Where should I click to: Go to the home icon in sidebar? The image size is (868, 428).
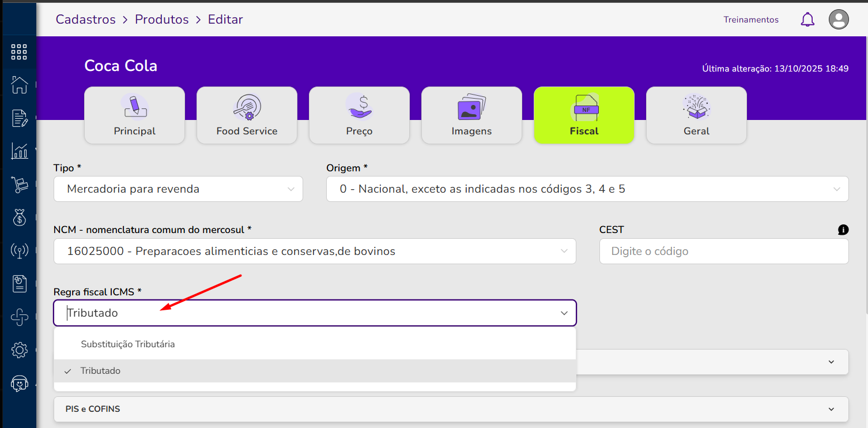[x=19, y=85]
